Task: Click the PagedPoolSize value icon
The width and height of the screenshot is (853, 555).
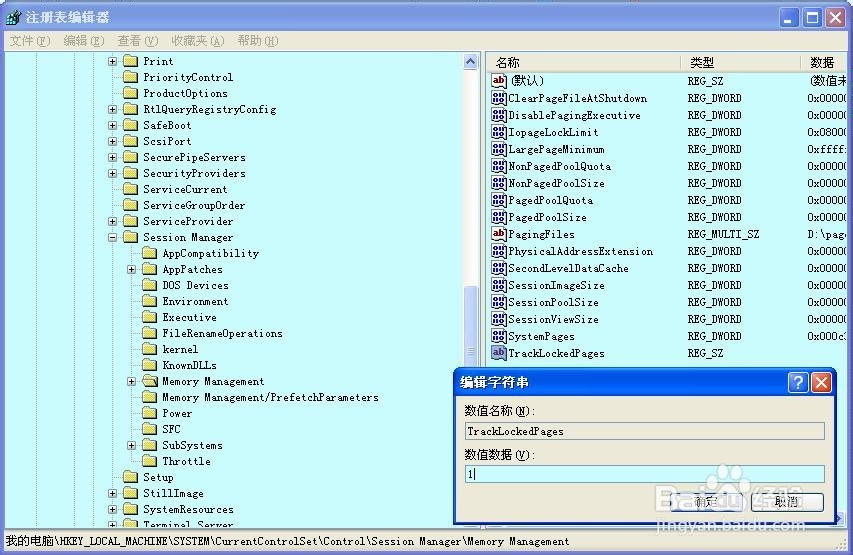Action: [498, 217]
